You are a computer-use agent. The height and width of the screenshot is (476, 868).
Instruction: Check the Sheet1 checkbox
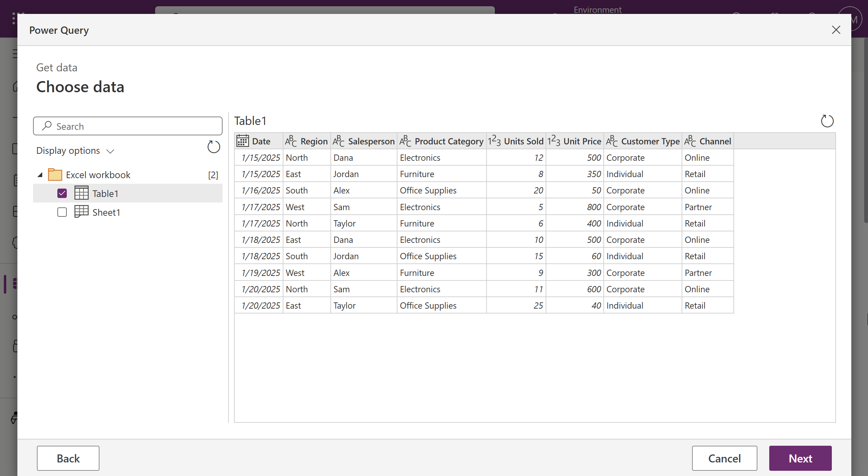click(x=62, y=212)
